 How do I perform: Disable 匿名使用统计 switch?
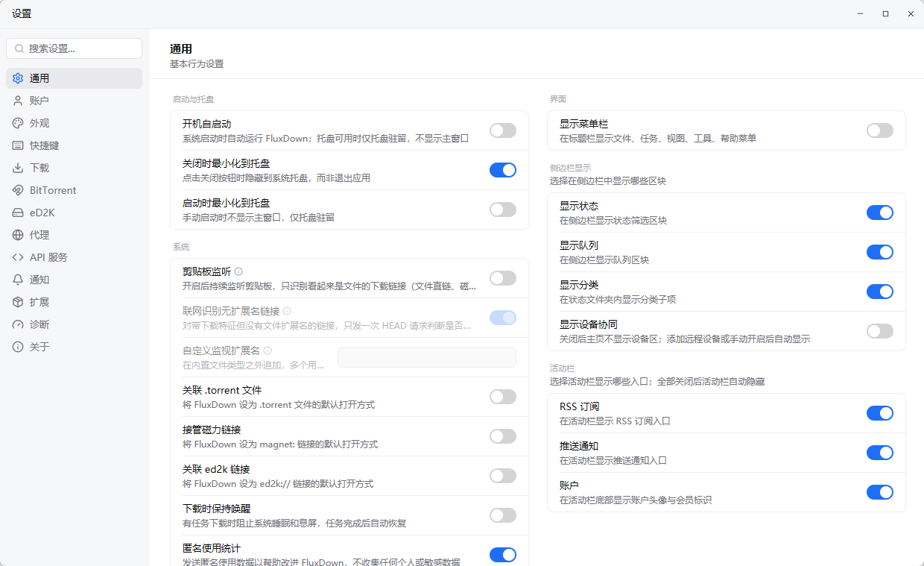503,555
